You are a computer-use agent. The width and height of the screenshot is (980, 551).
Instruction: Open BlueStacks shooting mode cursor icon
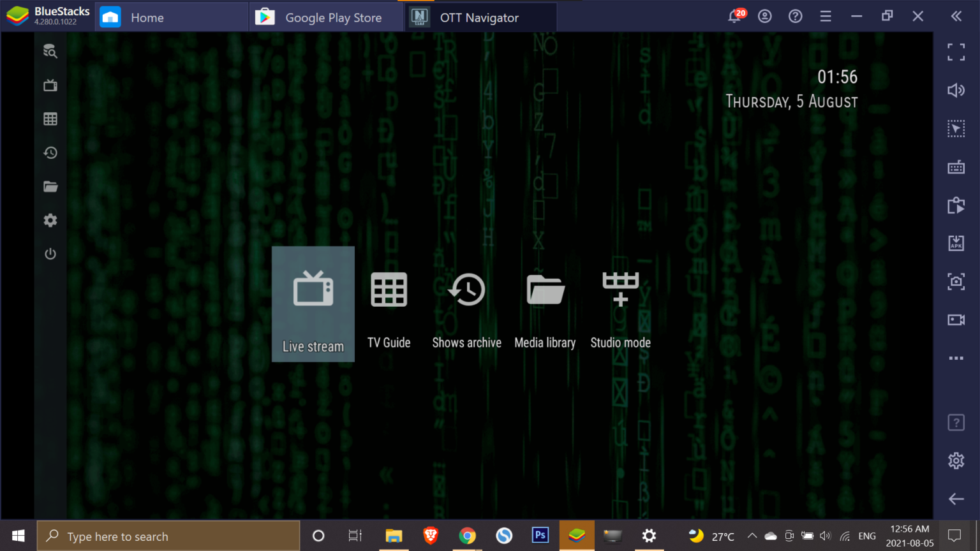tap(956, 128)
